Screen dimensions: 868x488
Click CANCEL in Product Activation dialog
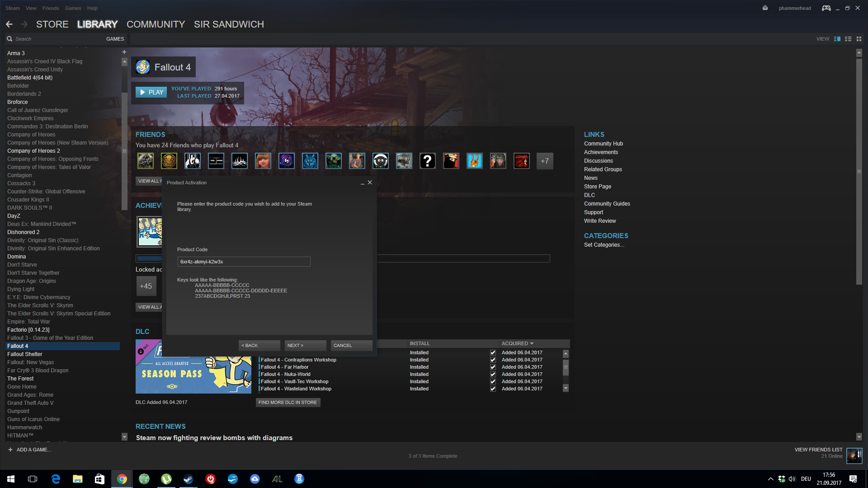pyautogui.click(x=352, y=346)
